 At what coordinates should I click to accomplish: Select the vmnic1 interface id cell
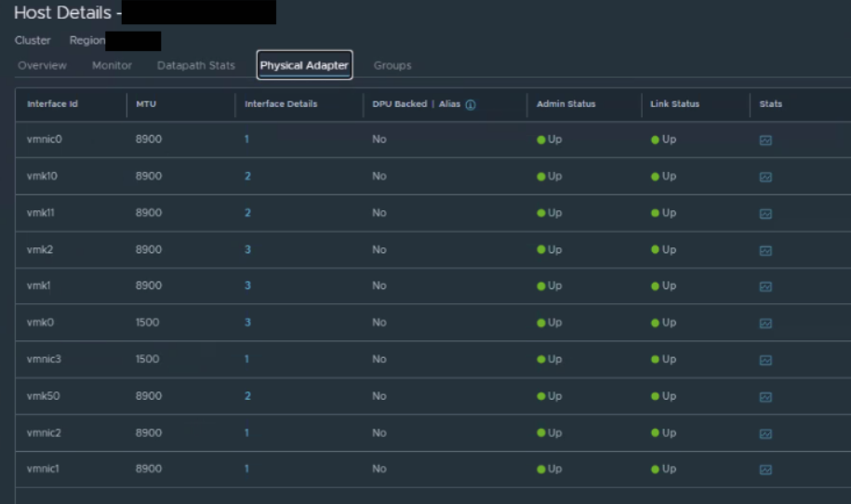pyautogui.click(x=43, y=469)
